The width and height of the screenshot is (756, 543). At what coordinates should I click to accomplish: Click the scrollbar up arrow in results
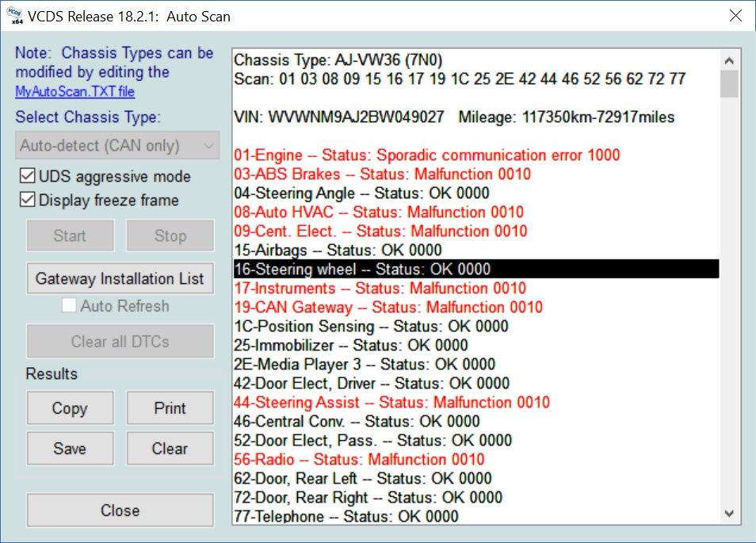(x=729, y=60)
